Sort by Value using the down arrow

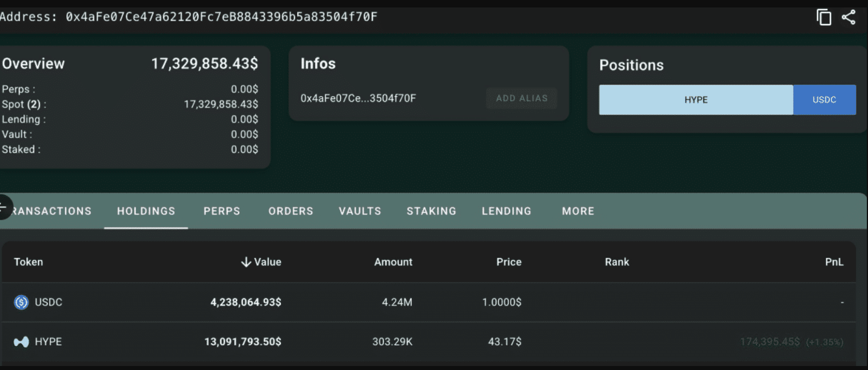246,262
